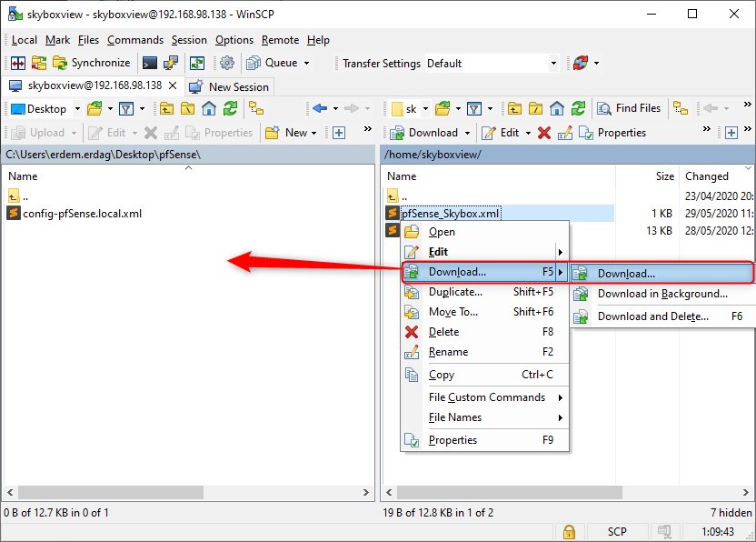Click local panel Back arrow
Image resolution: width=756 pixels, height=542 pixels.
320,108
